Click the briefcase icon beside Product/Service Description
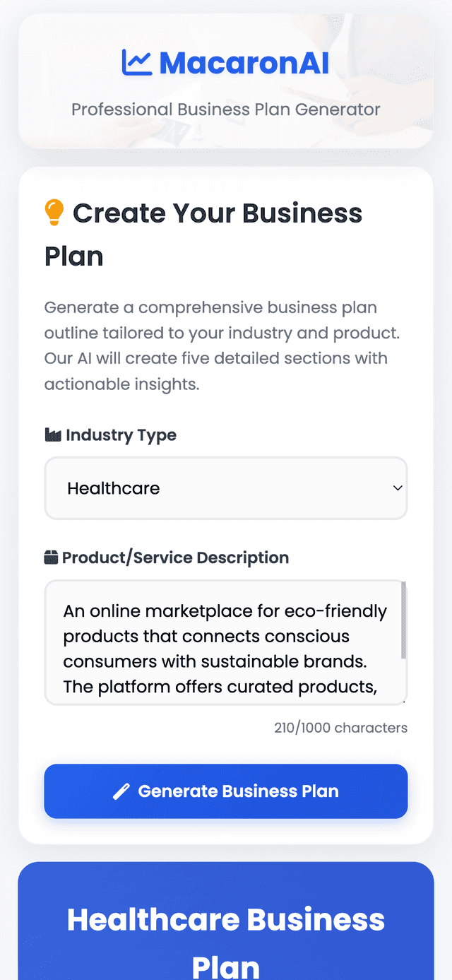Image resolution: width=452 pixels, height=980 pixels. click(x=50, y=557)
